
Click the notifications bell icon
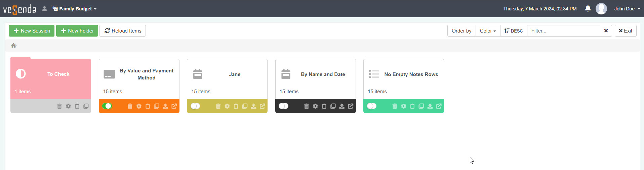click(588, 9)
